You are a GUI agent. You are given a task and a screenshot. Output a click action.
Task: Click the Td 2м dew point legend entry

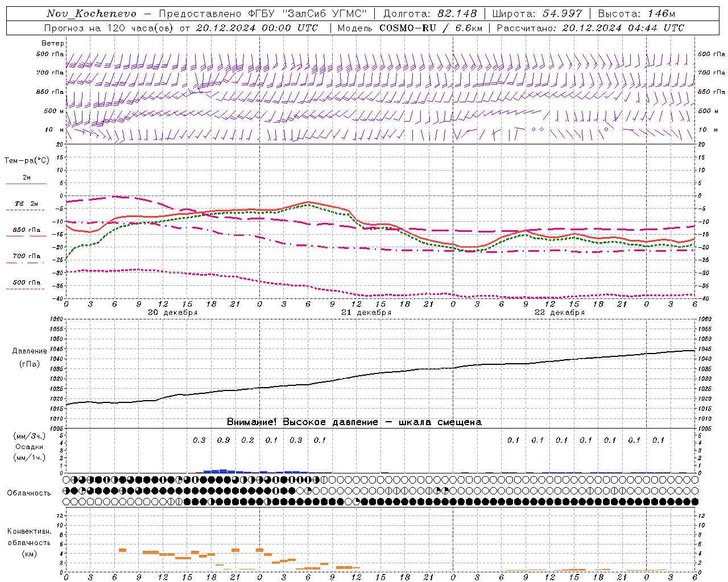pos(27,203)
